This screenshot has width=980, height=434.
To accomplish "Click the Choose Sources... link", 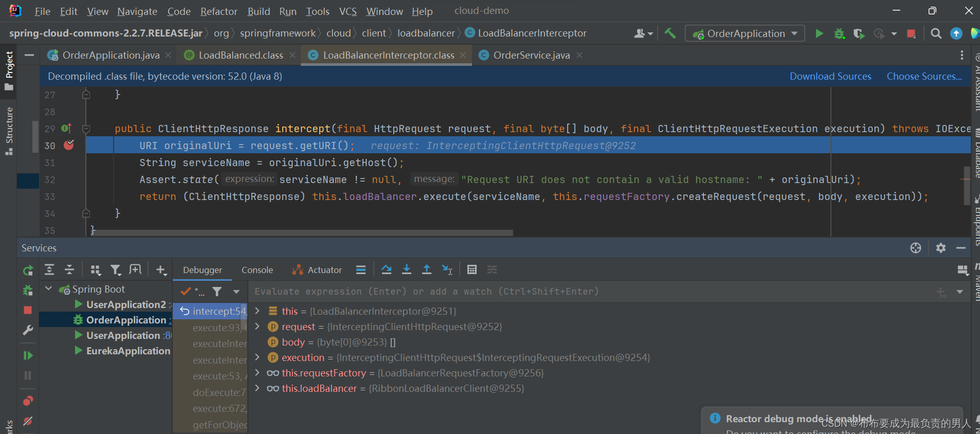I will coord(924,76).
